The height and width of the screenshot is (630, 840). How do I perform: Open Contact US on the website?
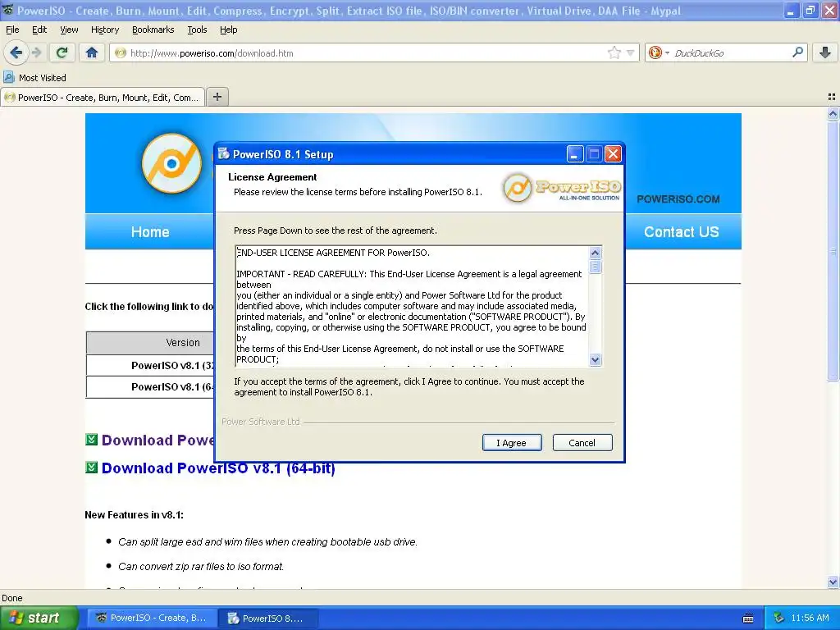[x=681, y=232]
